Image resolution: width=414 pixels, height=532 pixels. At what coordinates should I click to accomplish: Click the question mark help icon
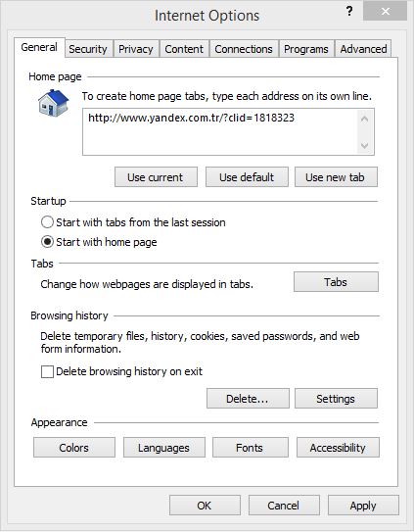click(x=349, y=11)
